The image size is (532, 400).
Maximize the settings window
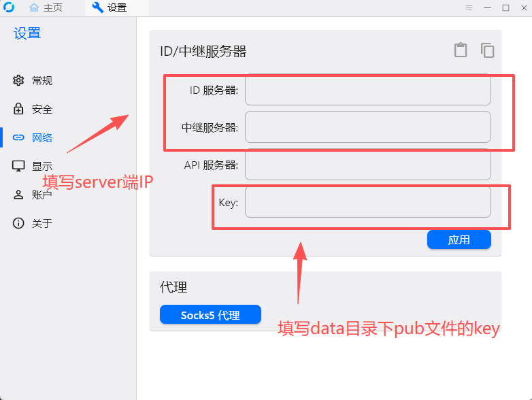[x=505, y=7]
